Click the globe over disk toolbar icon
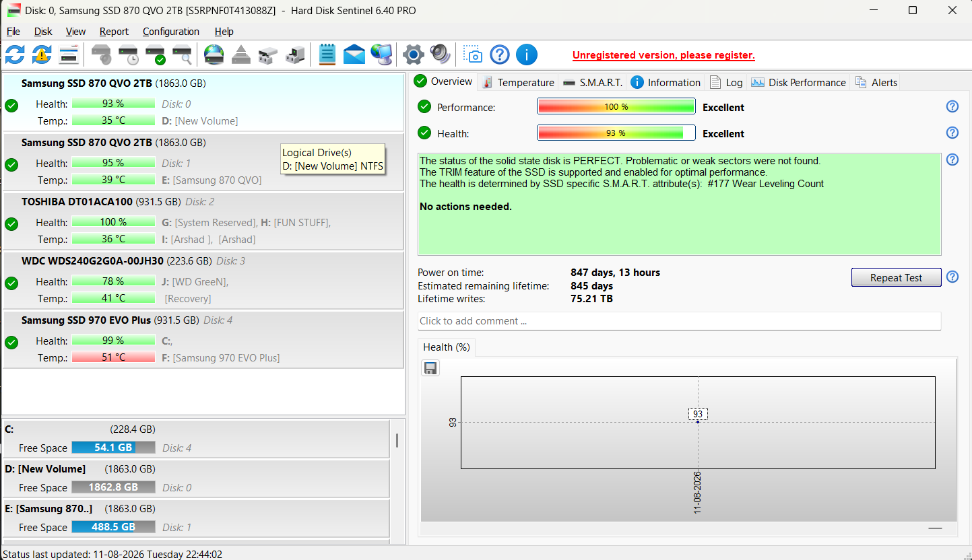 click(x=214, y=55)
